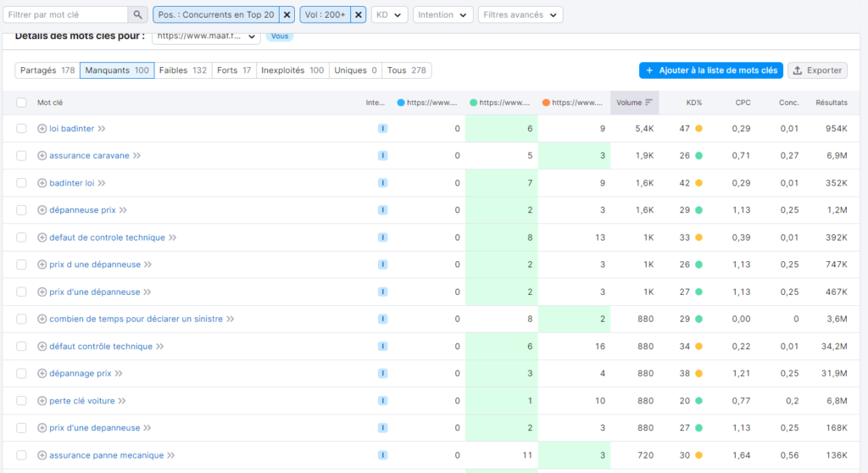This screenshot has height=473, width=868.
Task: Select checkbox for dépannage prix row
Action: [x=21, y=373]
